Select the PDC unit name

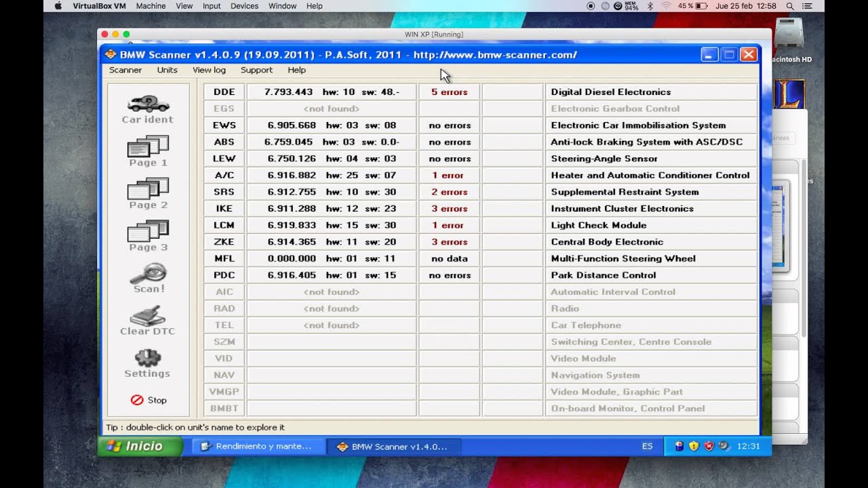224,275
